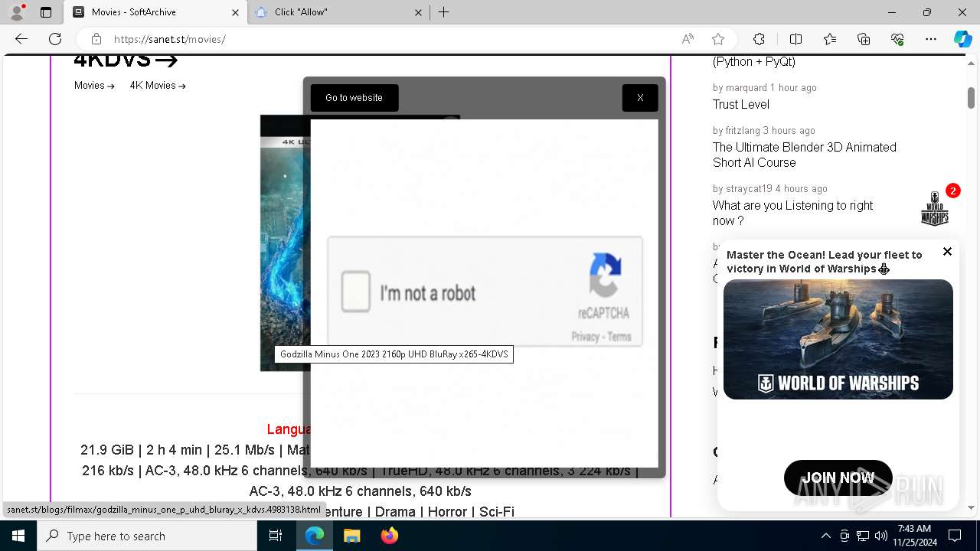The image size is (980, 551).
Task: Open the World of Warships ad image
Action: pyautogui.click(x=838, y=339)
